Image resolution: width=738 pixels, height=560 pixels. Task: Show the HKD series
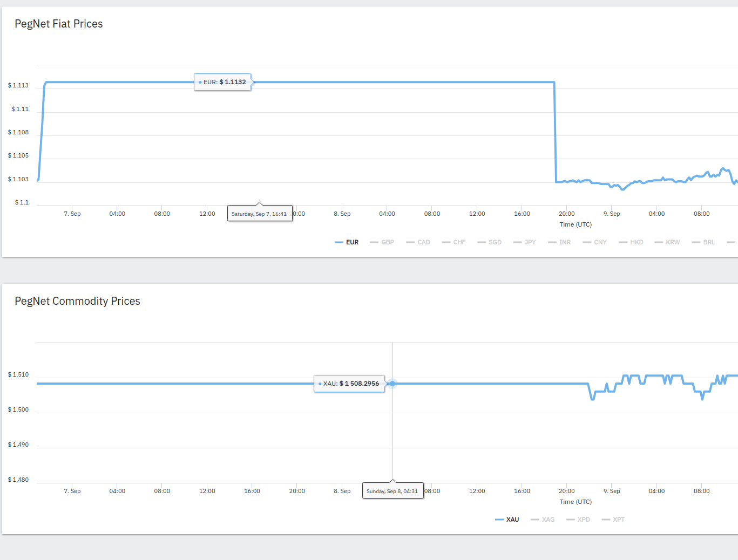[x=631, y=242]
